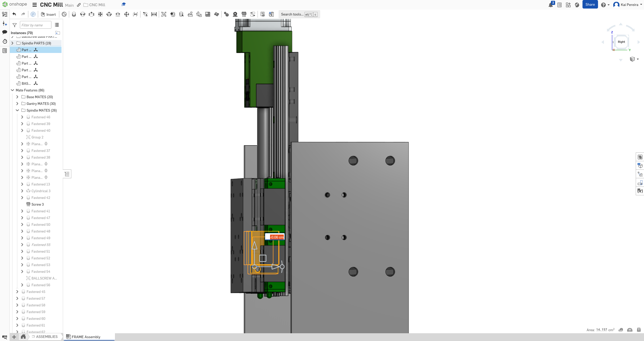Switch to the FRAME Assembly tab
644x341 pixels.
point(85,337)
